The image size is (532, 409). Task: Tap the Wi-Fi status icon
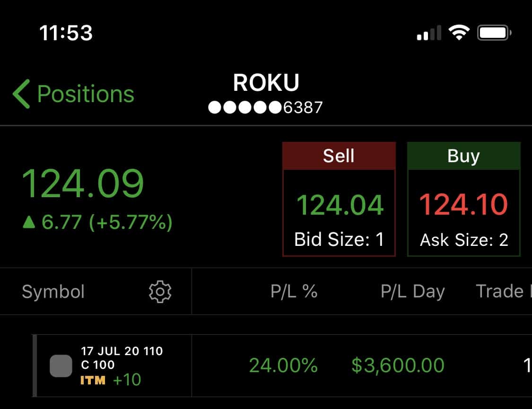(459, 33)
